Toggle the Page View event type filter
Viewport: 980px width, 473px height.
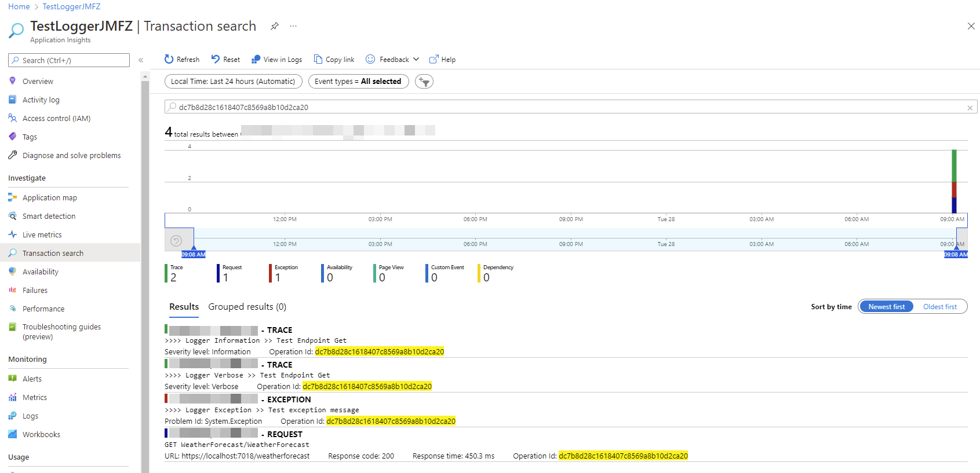pos(389,273)
